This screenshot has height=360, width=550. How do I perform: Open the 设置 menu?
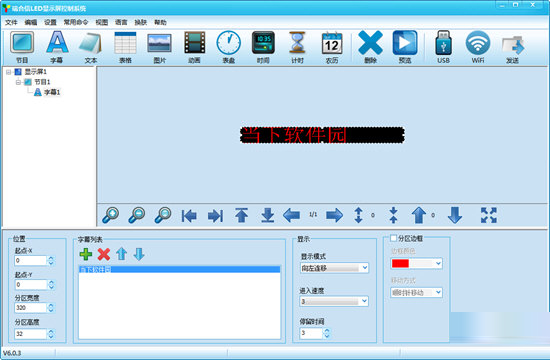(x=51, y=22)
